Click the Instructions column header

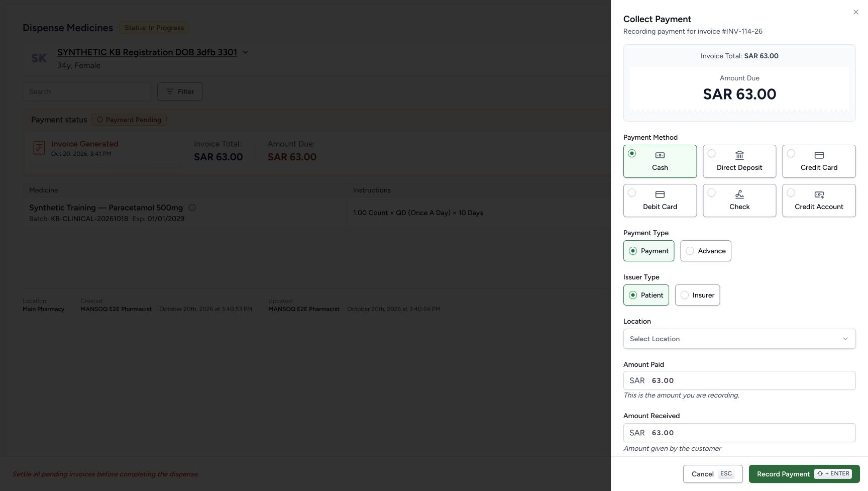click(372, 190)
